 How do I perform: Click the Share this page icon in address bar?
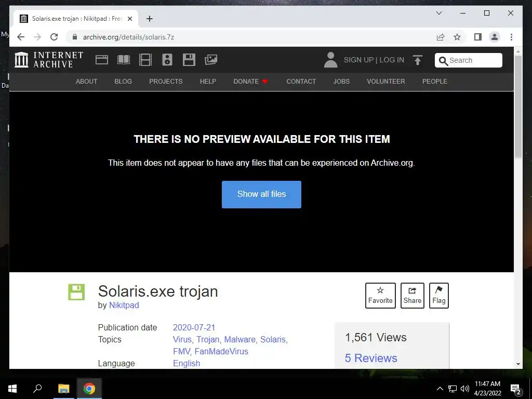tap(441, 37)
